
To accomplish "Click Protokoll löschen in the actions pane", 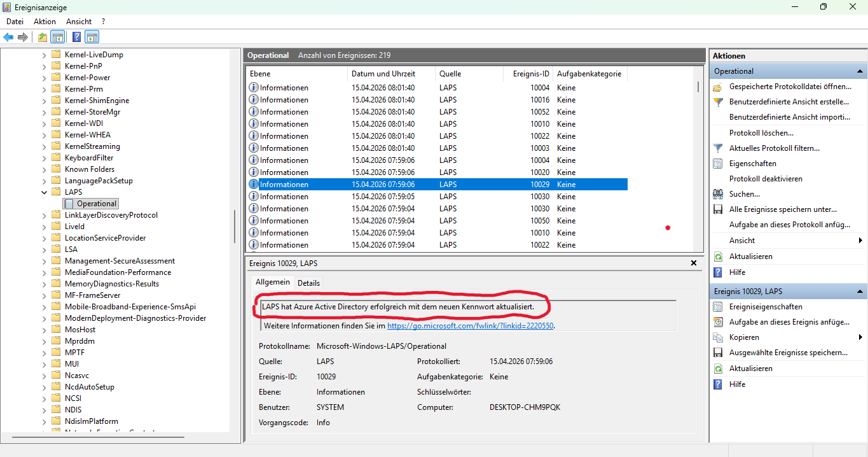I will tap(761, 133).
